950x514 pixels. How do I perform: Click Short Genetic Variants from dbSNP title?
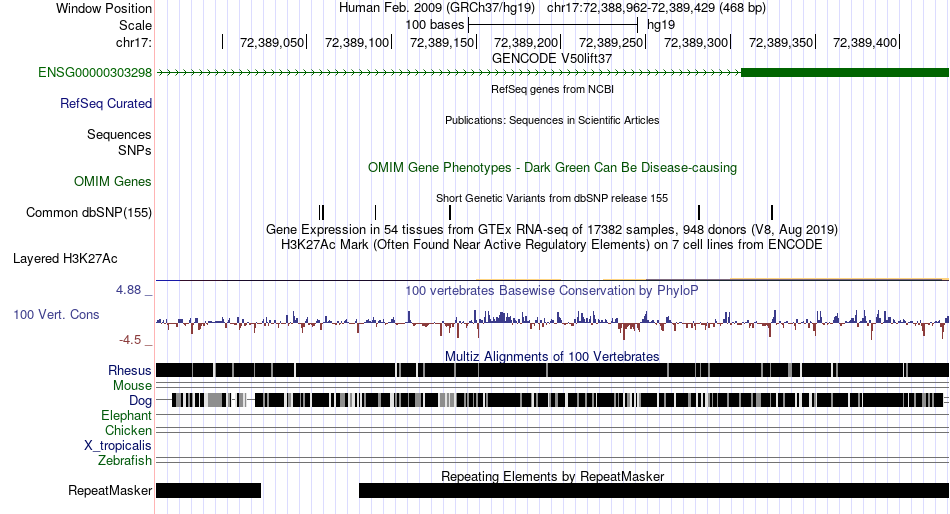552,198
